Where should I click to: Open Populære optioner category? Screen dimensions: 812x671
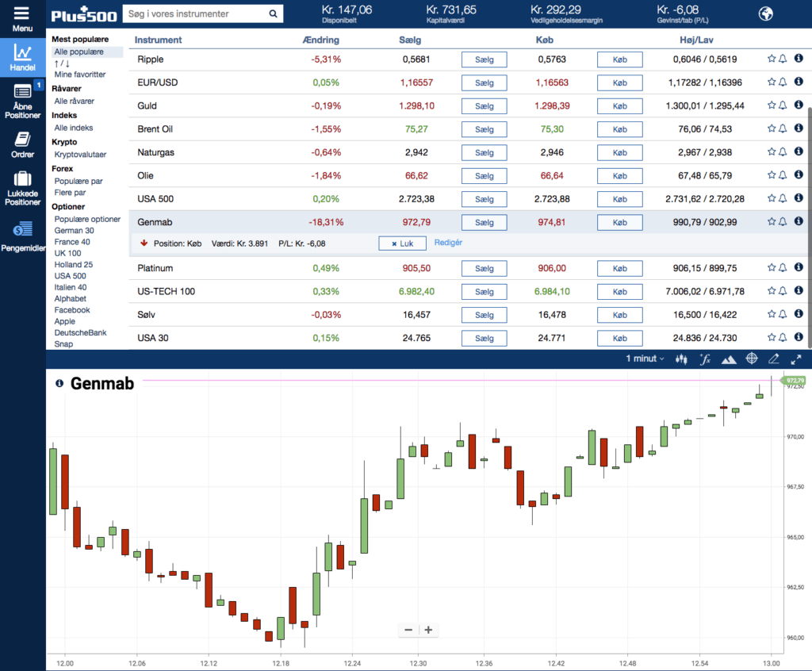[x=87, y=219]
